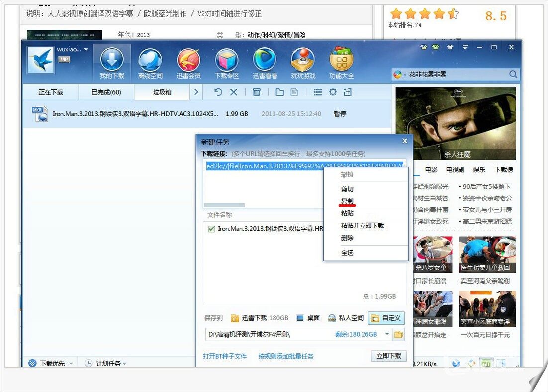
Task: Switch sidebar to 下载榜 tab
Action: point(504,170)
